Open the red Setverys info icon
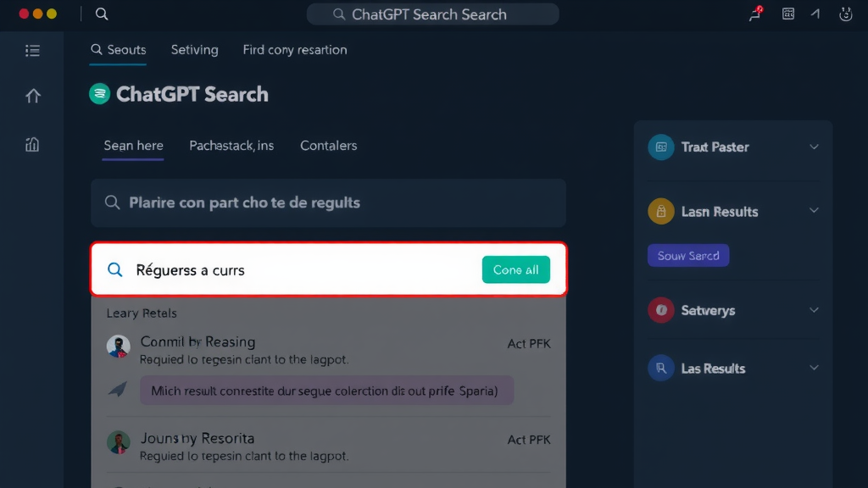Image resolution: width=868 pixels, height=488 pixels. [660, 310]
